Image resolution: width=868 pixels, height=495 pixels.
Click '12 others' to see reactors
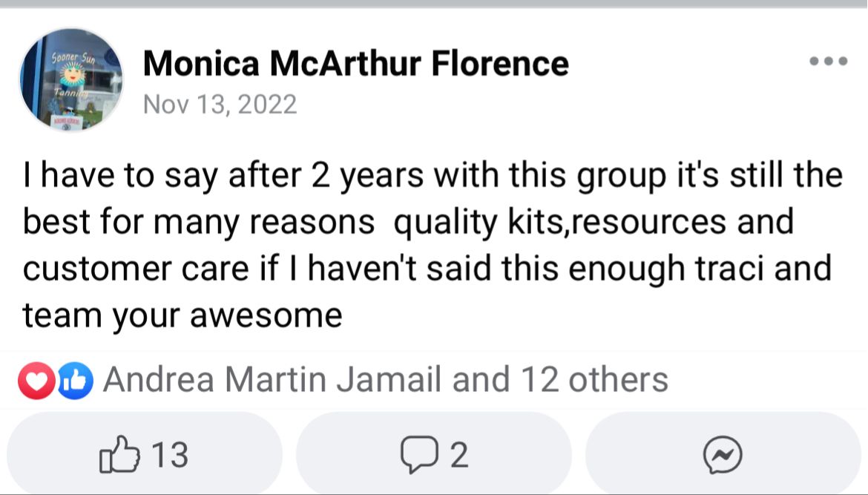point(594,380)
